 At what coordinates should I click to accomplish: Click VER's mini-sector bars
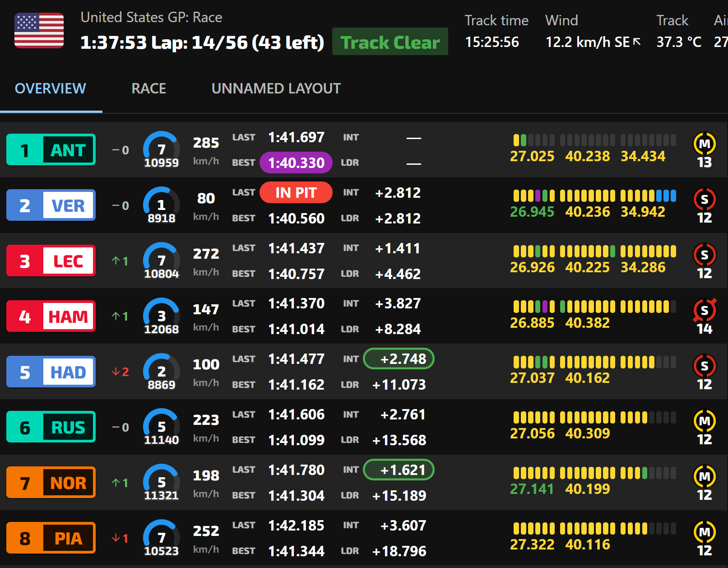(x=594, y=196)
